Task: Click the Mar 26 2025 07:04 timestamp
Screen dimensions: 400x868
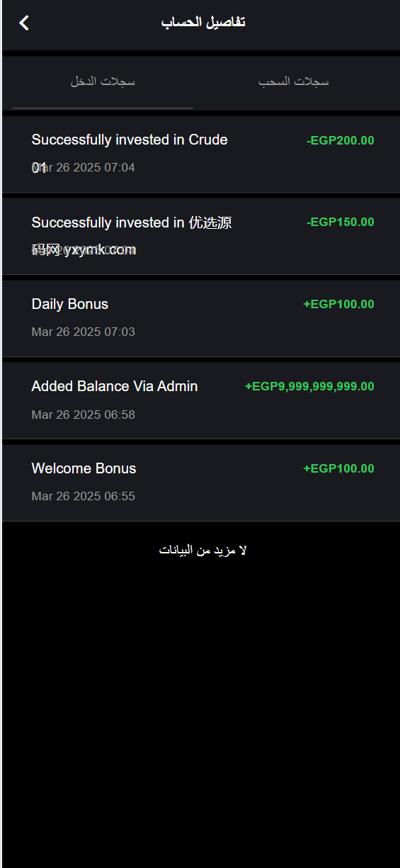Action: tap(84, 168)
